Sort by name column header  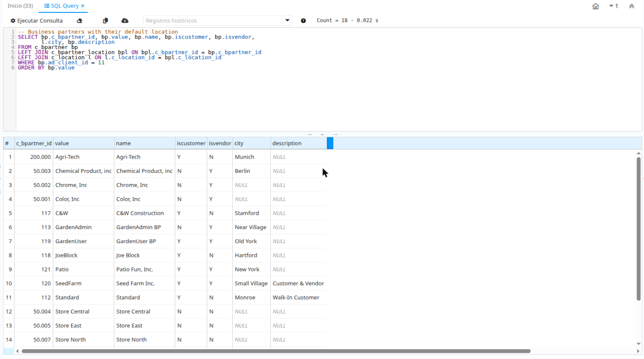point(145,143)
